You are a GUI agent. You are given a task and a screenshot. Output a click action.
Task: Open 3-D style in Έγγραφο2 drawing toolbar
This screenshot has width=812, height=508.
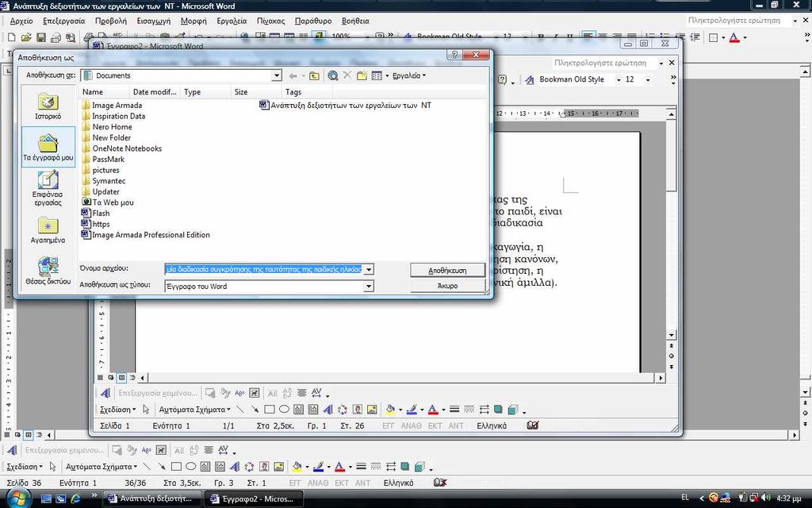[513, 410]
